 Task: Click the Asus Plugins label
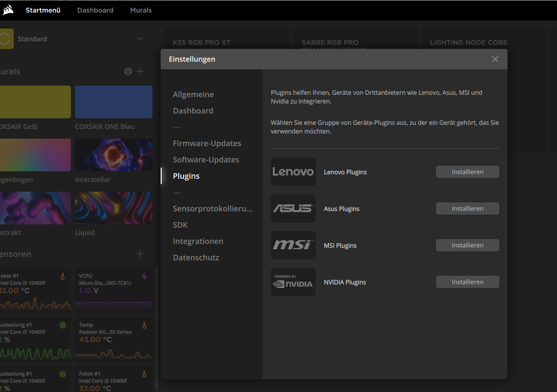click(x=341, y=209)
